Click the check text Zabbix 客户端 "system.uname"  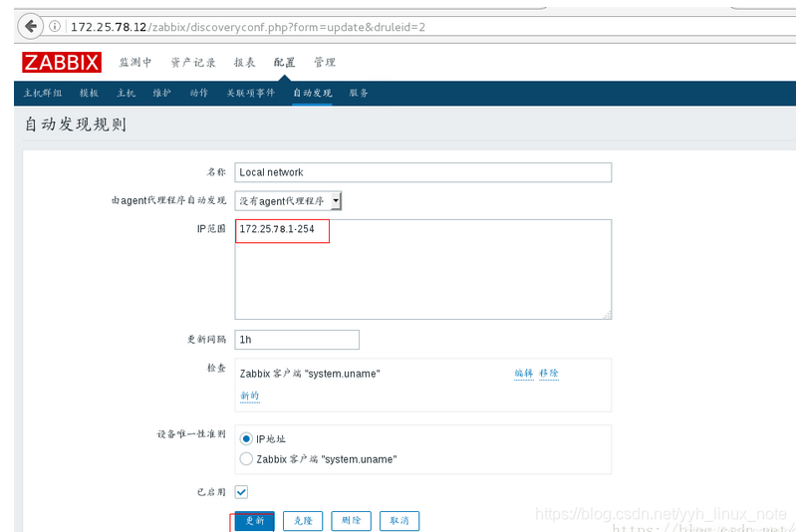coord(310,374)
